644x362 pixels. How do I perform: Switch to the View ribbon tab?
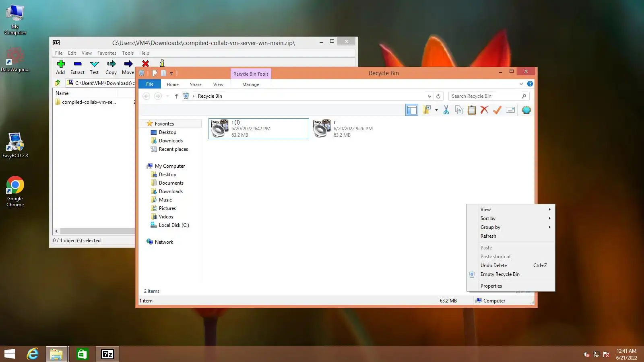[x=218, y=84]
